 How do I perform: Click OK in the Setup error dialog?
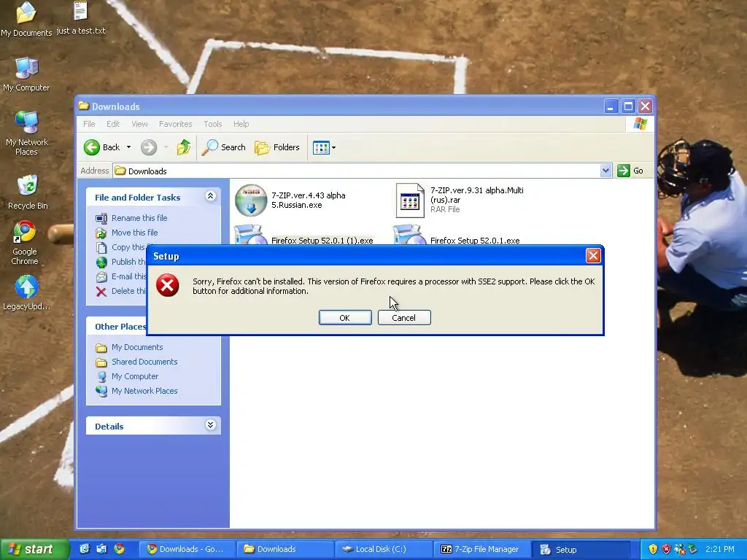[x=345, y=318]
